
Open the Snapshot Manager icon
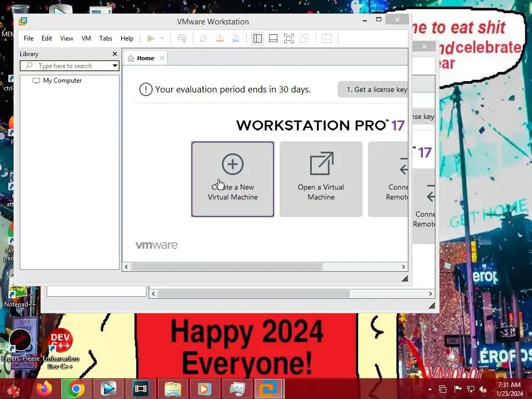pyautogui.click(x=235, y=38)
